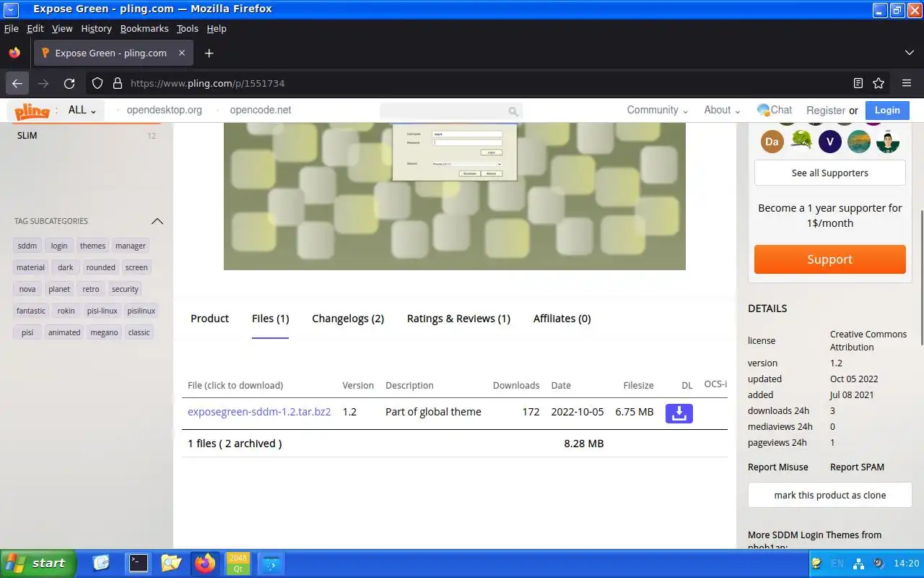Open the Ratings & Reviews (1) tab
Image resolution: width=924 pixels, height=578 pixels.
[x=458, y=319]
